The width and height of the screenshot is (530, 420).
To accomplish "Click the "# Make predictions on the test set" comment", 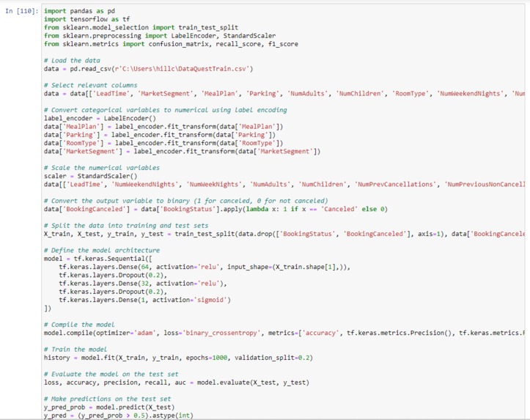I will pos(108,399).
